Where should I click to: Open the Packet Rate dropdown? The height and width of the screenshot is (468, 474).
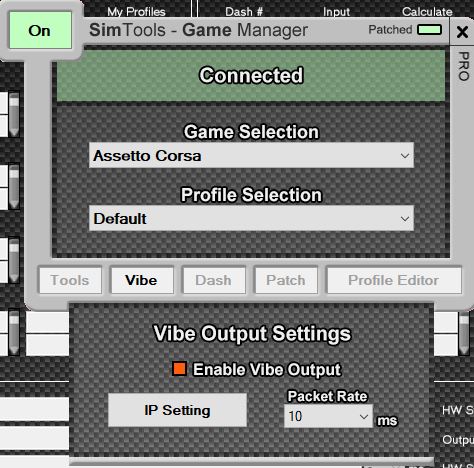328,416
